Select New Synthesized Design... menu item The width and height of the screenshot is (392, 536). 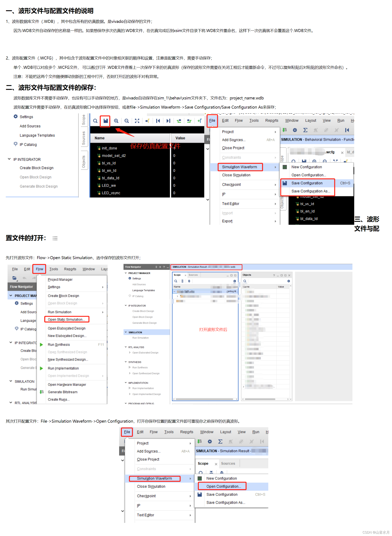(68, 359)
